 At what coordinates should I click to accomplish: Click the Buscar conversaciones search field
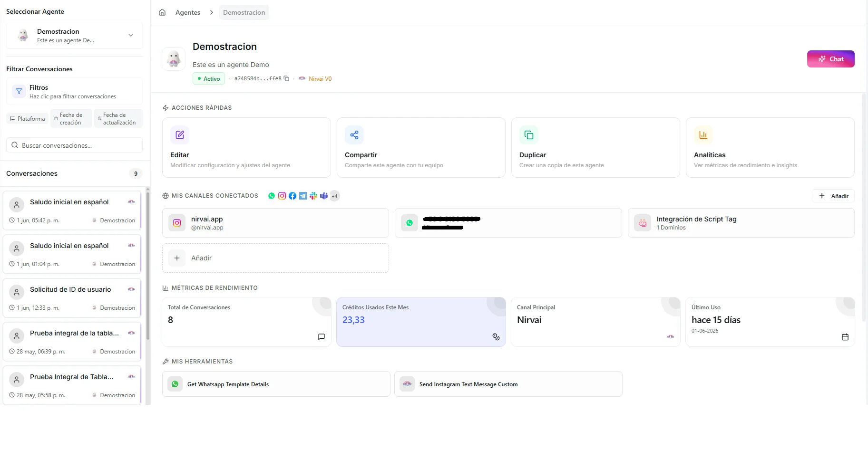click(x=74, y=145)
